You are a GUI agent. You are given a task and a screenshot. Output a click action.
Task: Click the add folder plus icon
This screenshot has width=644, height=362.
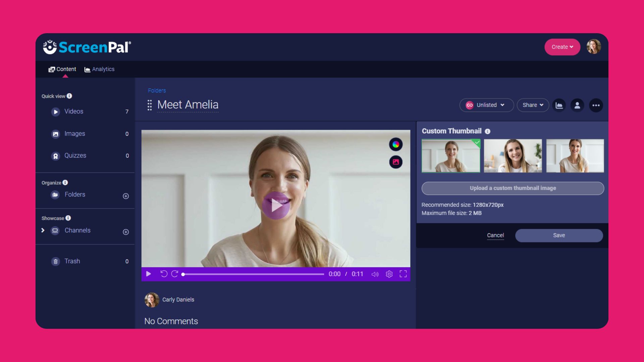[126, 196]
